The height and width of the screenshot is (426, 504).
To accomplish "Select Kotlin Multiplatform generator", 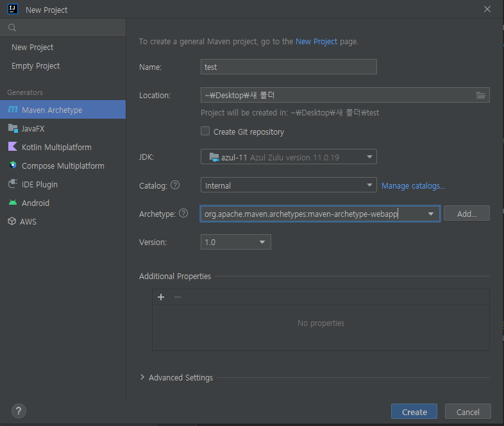I will point(63,147).
